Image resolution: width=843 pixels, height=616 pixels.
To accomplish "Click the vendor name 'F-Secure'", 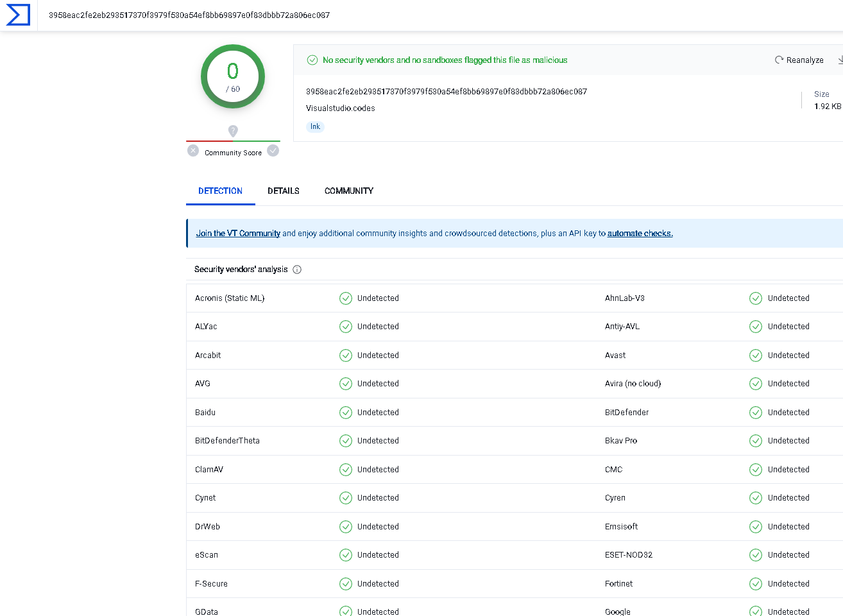I will [x=212, y=584].
